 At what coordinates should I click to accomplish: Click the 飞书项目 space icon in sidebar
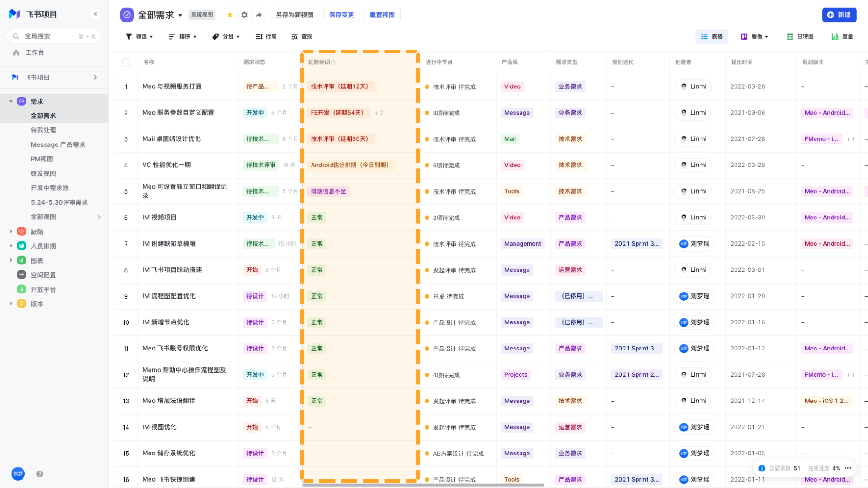(x=15, y=77)
